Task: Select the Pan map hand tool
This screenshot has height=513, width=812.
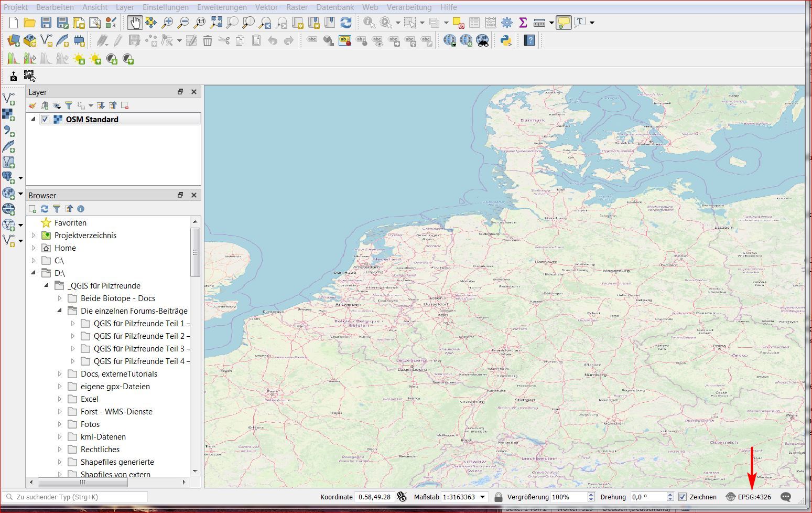Action: click(135, 23)
